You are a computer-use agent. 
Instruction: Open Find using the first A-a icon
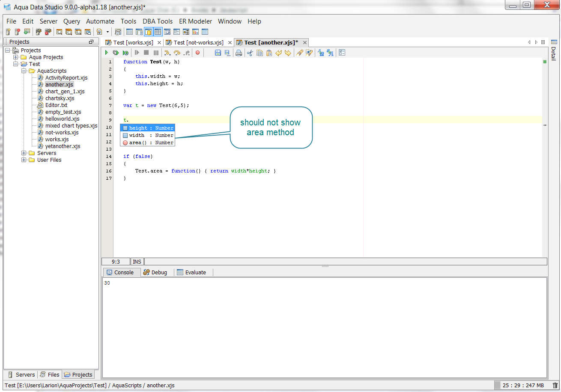tap(320, 53)
